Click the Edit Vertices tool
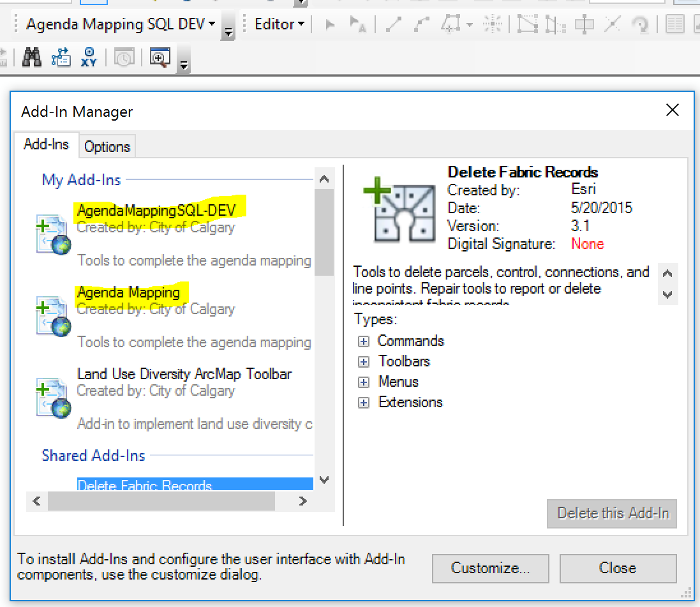Viewport: 700px width, 607px height. 527,24
